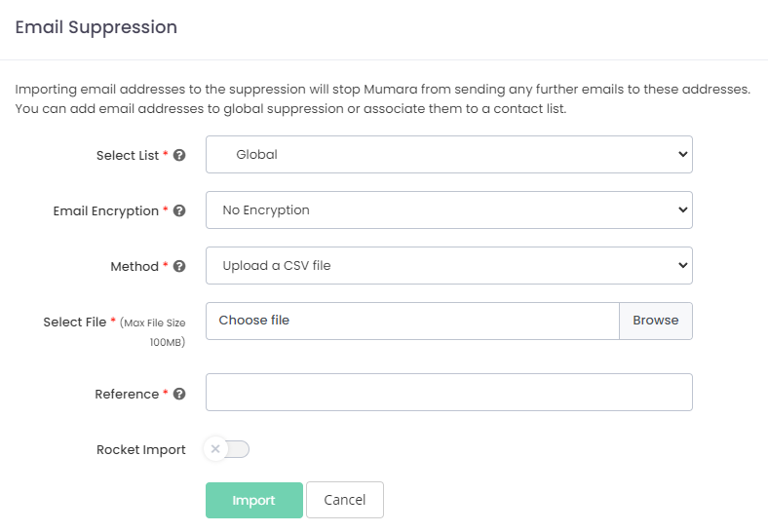Click the help icon next to Method

(x=179, y=266)
